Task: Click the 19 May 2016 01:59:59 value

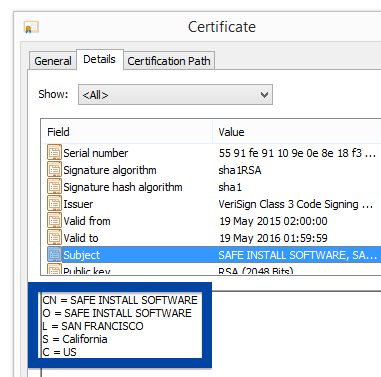Action: point(273,238)
